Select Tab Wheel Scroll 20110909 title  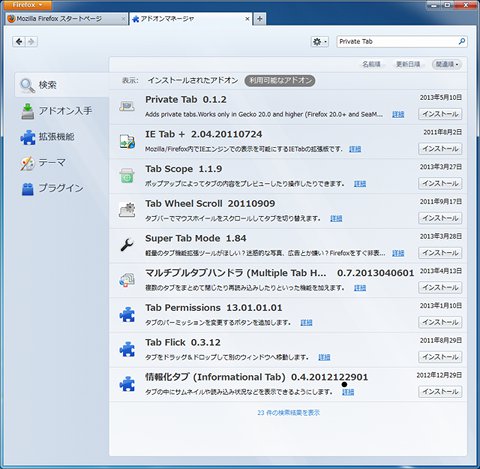click(210, 204)
